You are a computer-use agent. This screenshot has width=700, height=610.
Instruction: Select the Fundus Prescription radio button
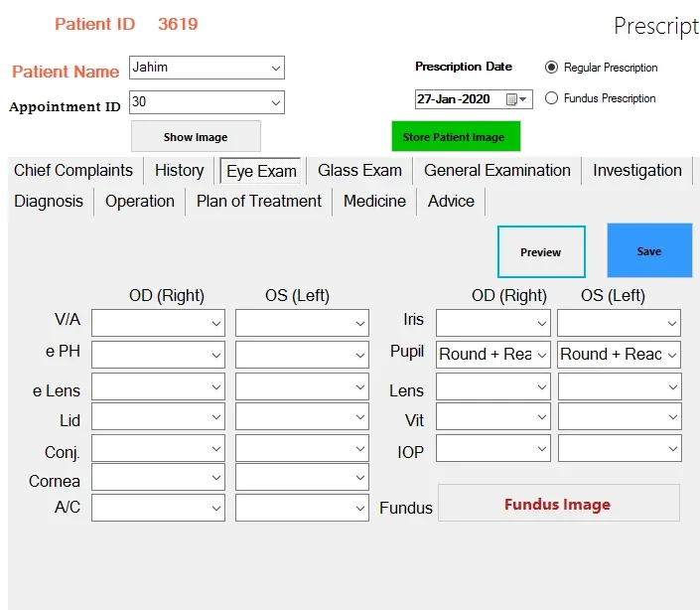tap(551, 98)
